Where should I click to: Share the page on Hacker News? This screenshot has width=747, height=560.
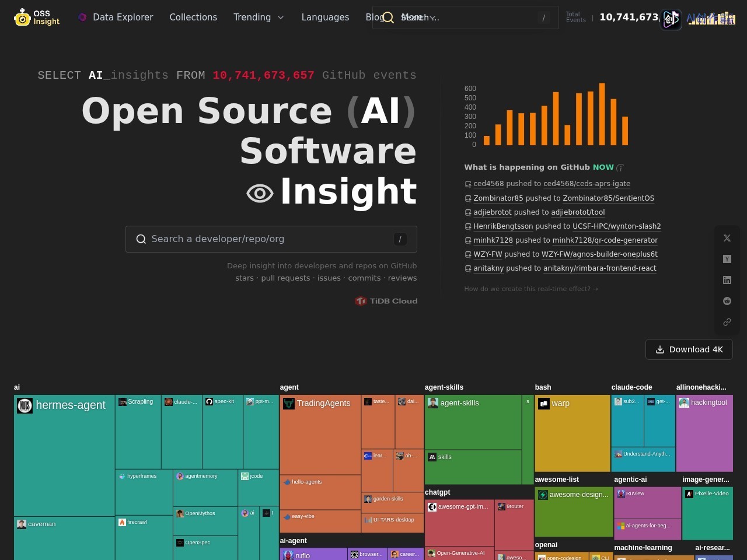(x=727, y=259)
